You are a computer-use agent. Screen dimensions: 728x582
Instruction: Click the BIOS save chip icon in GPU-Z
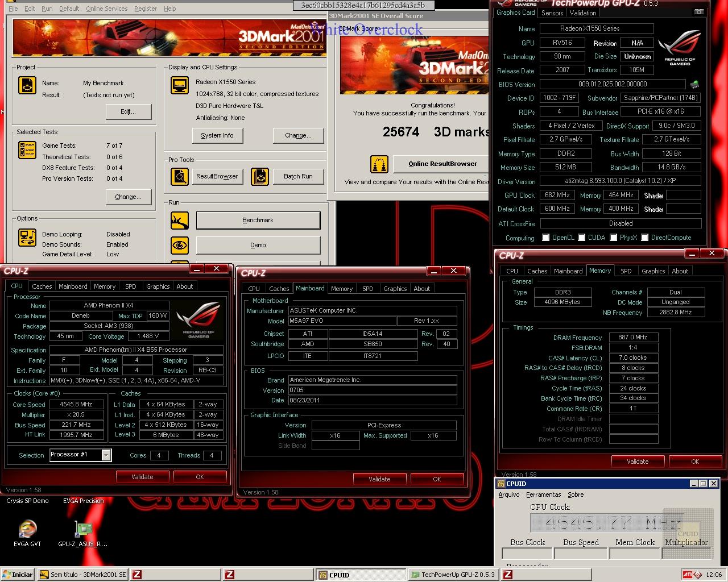click(694, 85)
